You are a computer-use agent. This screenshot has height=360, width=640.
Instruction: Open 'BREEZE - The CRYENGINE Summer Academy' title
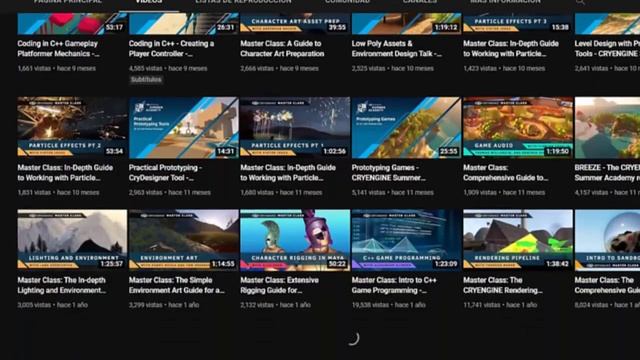click(607, 173)
